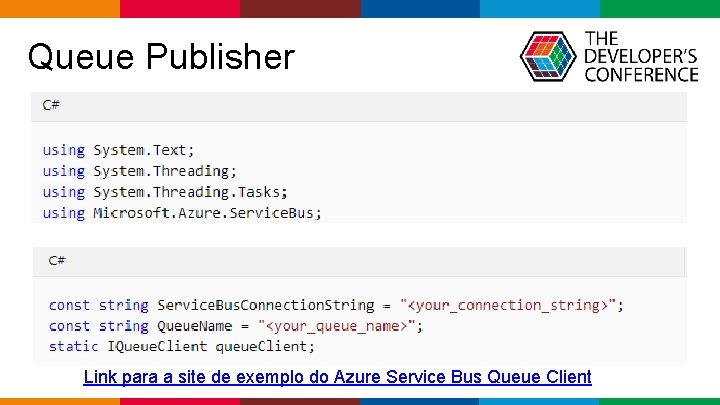
Task: Click 'static IQueueClient queueClient;' line
Action: 182,346
